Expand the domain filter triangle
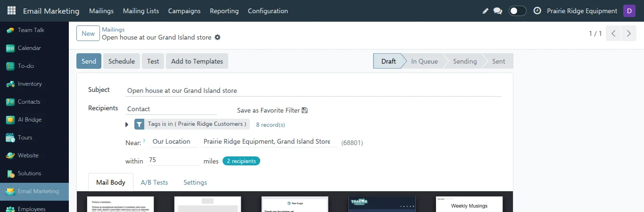Screen dimensions: 644x212 [127, 125]
